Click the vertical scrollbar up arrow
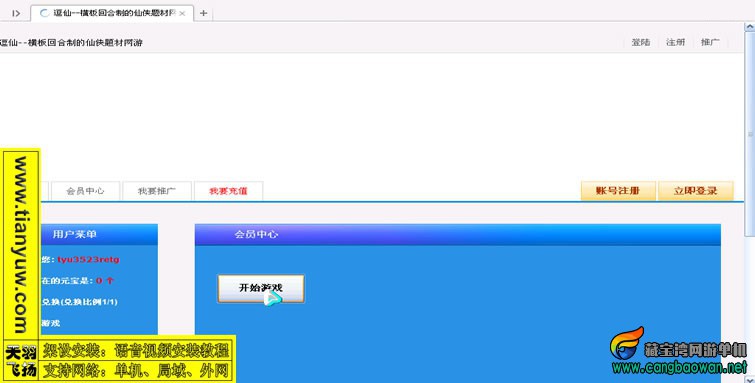This screenshot has height=383, width=755. (x=750, y=27)
